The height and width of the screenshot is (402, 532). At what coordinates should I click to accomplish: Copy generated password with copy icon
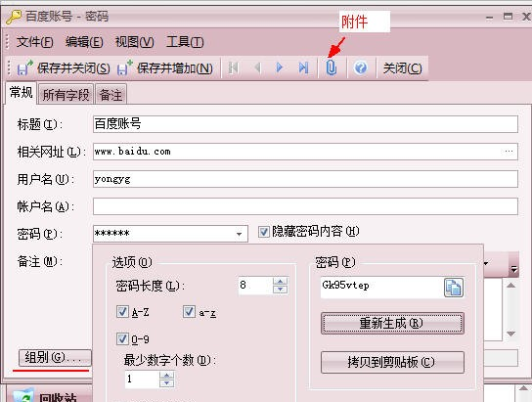pyautogui.click(x=454, y=288)
